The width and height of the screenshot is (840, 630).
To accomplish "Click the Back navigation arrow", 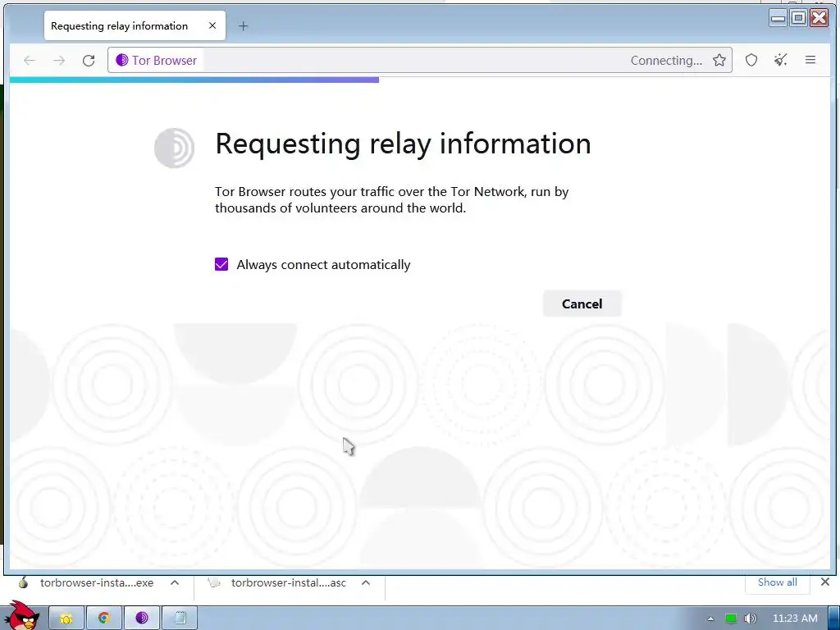I will click(30, 61).
